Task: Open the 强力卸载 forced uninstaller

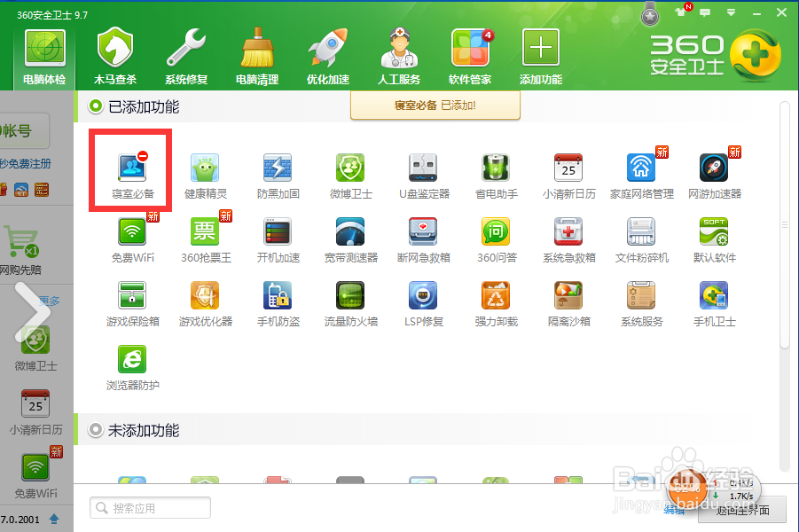Action: [496, 301]
